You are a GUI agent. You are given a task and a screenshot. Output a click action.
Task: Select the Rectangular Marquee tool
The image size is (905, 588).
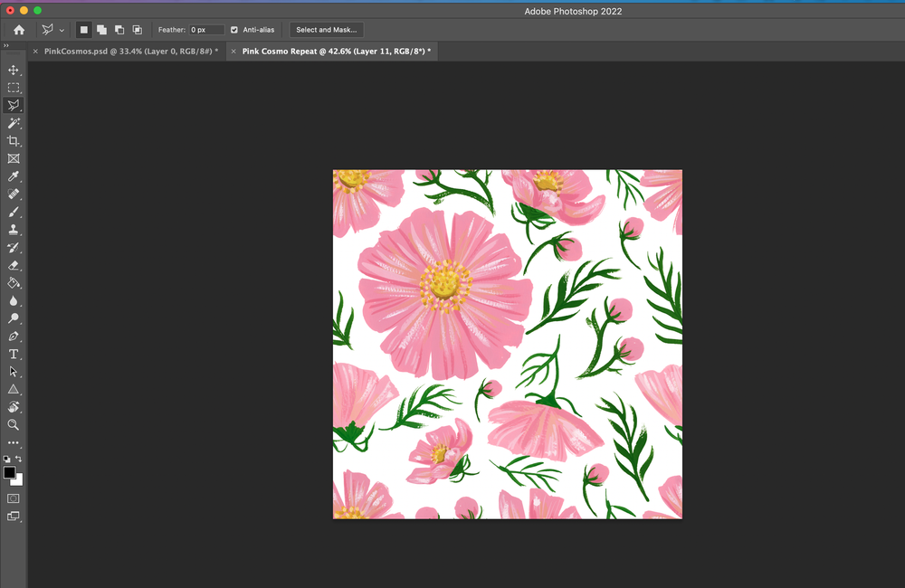pos(14,88)
